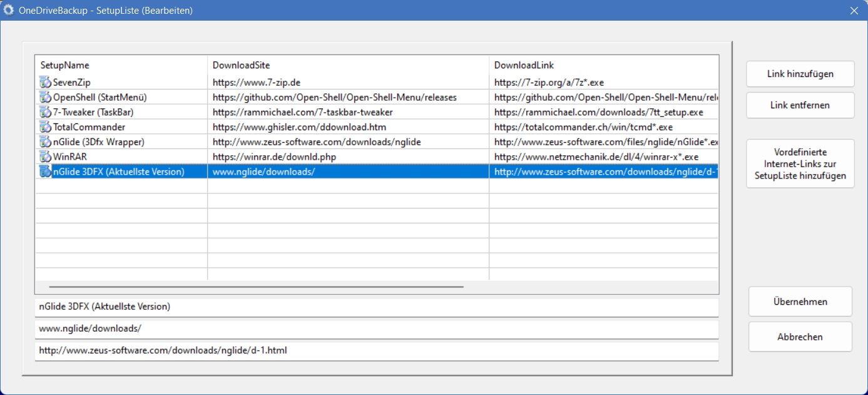Click the https://www.7-zip.de site cell
Image resolution: width=868 pixels, height=395 pixels.
349,82
